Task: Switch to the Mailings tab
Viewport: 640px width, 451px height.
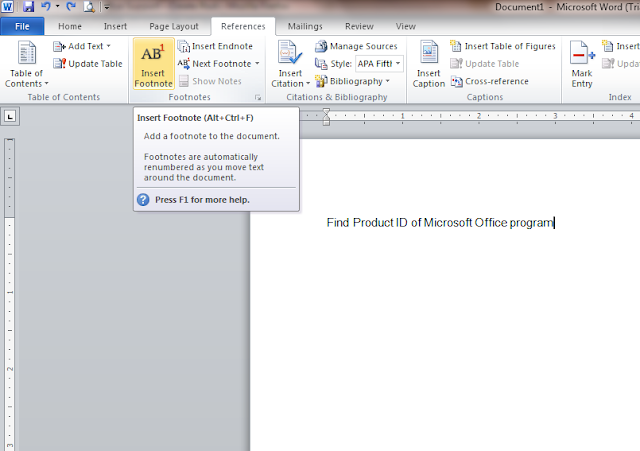Action: coord(305,26)
